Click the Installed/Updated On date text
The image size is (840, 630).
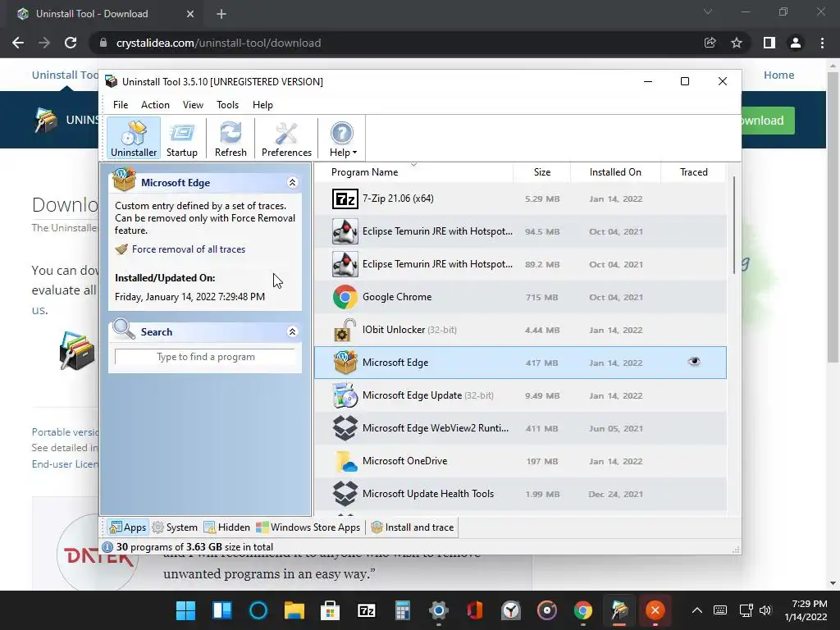coord(189,297)
